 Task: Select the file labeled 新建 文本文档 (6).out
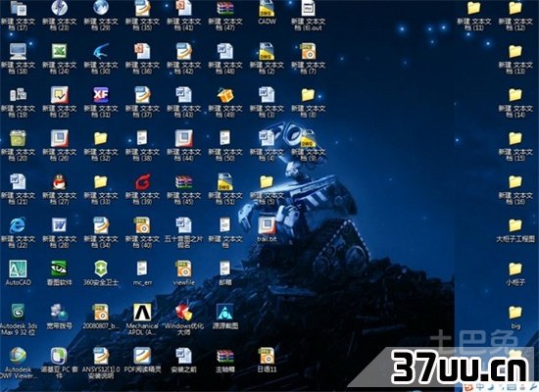point(309,8)
